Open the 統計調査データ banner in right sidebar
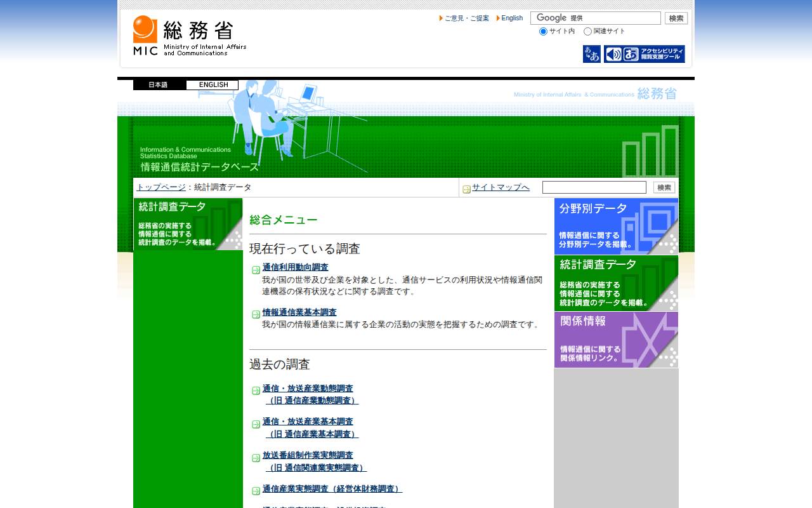 click(x=616, y=283)
